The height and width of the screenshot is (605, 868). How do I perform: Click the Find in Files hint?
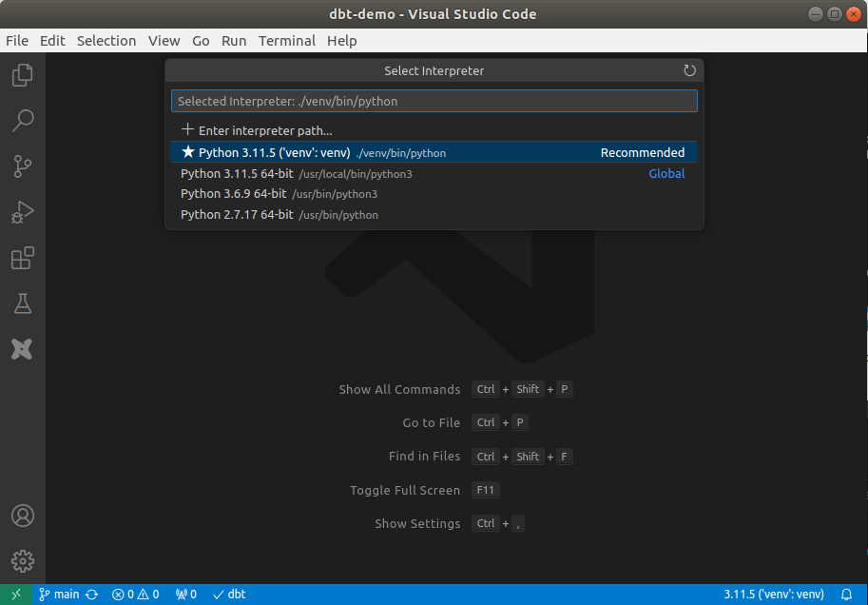point(424,457)
